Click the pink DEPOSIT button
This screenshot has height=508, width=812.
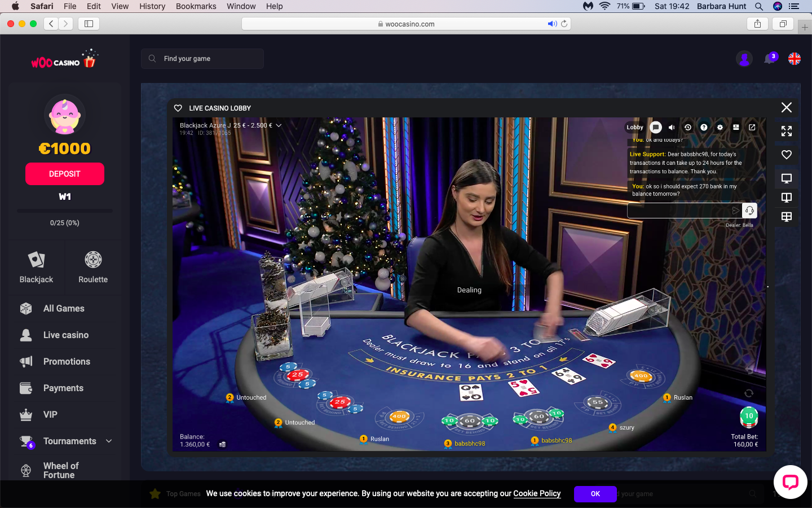click(65, 174)
